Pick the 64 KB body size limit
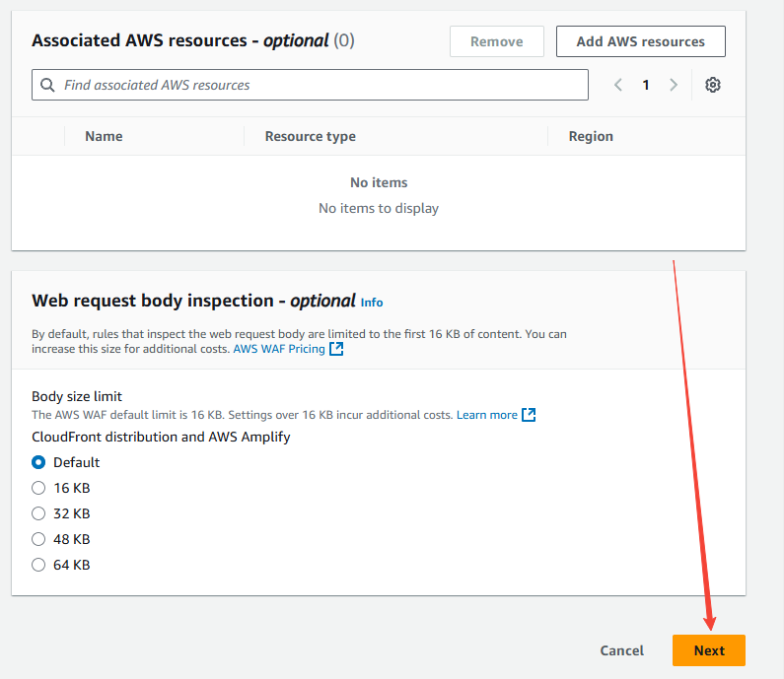The height and width of the screenshot is (679, 784). tap(39, 565)
